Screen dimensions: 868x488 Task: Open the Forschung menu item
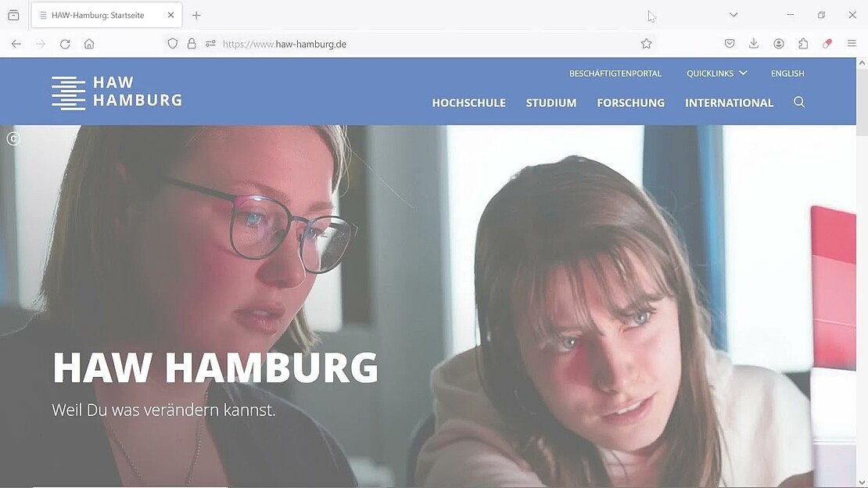coord(630,102)
